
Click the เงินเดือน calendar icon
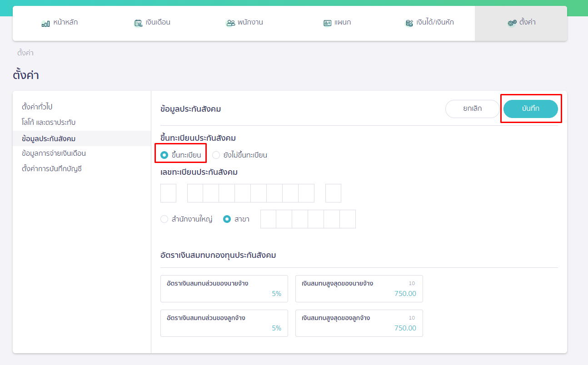(x=138, y=23)
